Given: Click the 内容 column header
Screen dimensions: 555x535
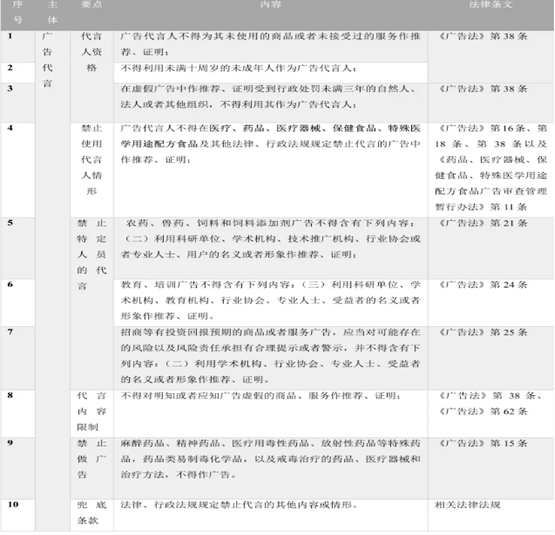Looking at the screenshot, I should click(270, 5).
